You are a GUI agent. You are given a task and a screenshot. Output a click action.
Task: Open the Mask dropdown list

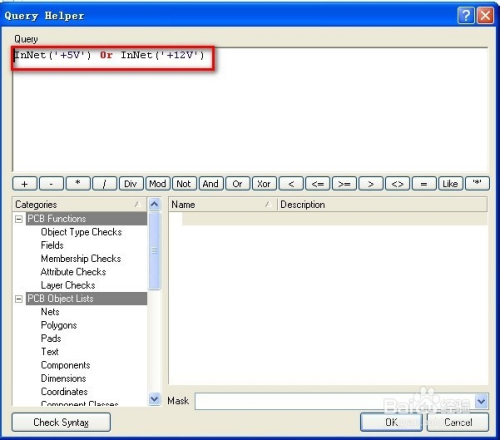coord(481,401)
